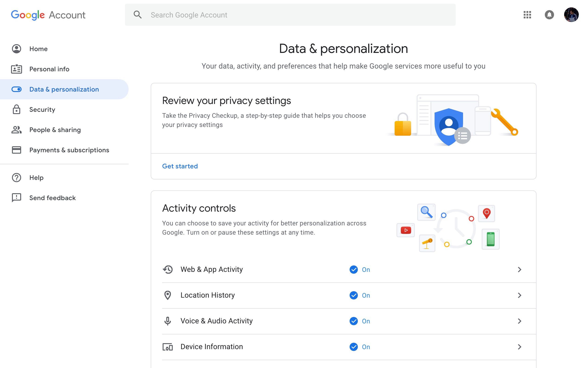Image resolution: width=588 pixels, height=368 pixels.
Task: Click the Web & App Activity history icon
Action: click(168, 269)
